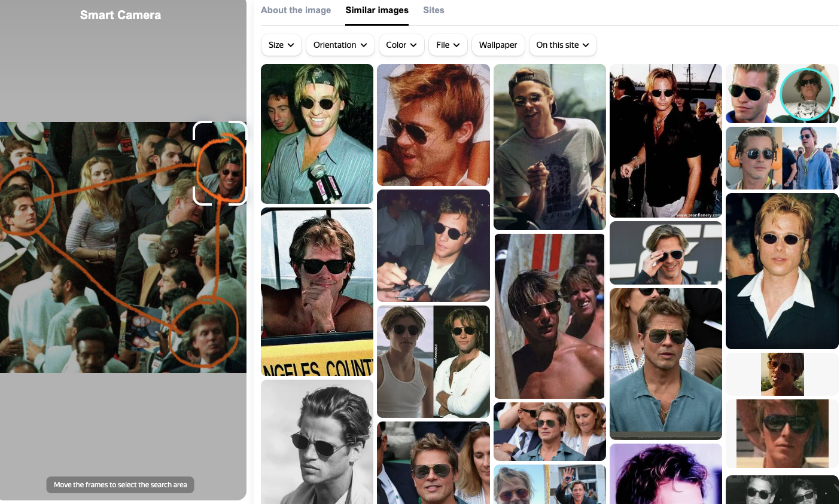This screenshot has width=840, height=504.
Task: Open thumbnail with ANGELES COUNTY yellow sign
Action: pyautogui.click(x=317, y=292)
